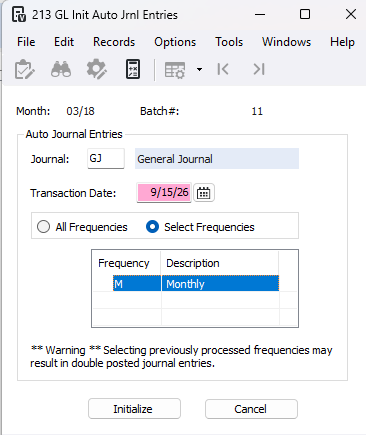Open the calculator tool icon
Image resolution: width=366 pixels, height=435 pixels.
point(133,69)
